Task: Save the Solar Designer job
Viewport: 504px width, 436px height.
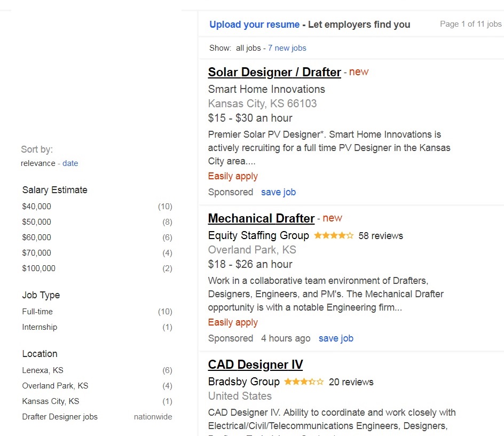Action: tap(278, 192)
